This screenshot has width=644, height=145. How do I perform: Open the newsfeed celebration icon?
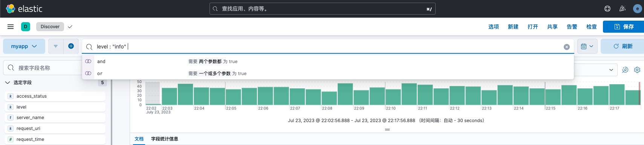[623, 9]
